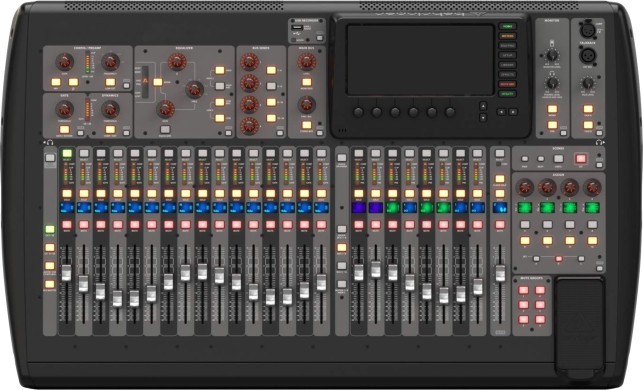Enable the Comp button in the Dynamics section
Screen dimensions: 643x390
pyautogui.click(x=110, y=130)
